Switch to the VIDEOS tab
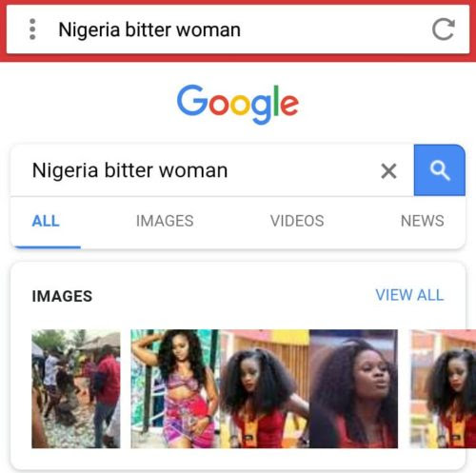Viewport: 476px width, 473px height. coord(297,221)
